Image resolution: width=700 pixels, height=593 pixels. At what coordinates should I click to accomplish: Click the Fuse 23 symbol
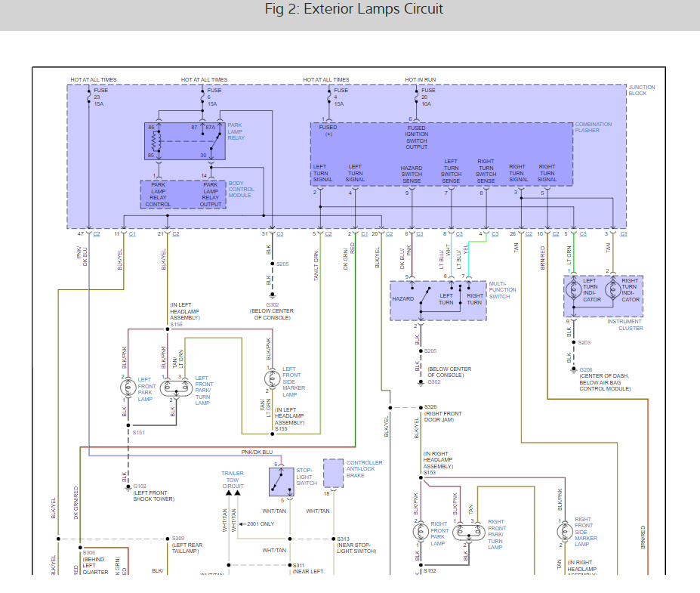click(89, 97)
